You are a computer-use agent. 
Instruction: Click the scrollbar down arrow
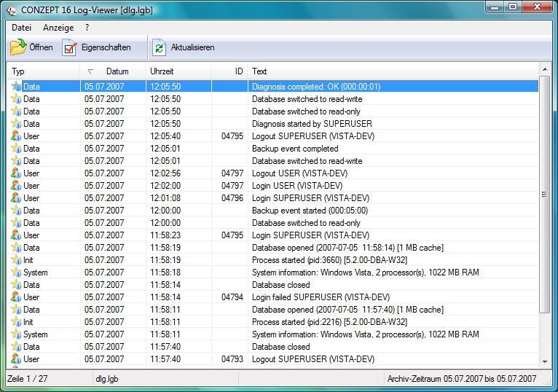[x=545, y=361]
